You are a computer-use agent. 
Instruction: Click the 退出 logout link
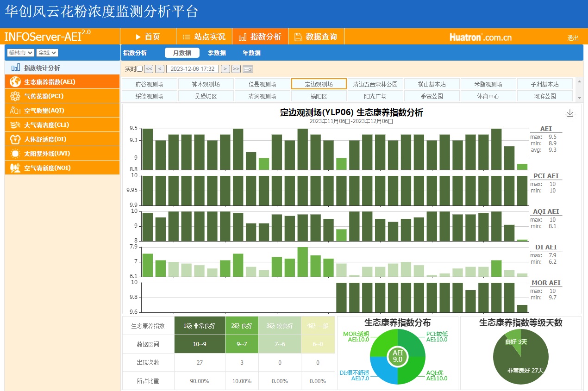[573, 38]
